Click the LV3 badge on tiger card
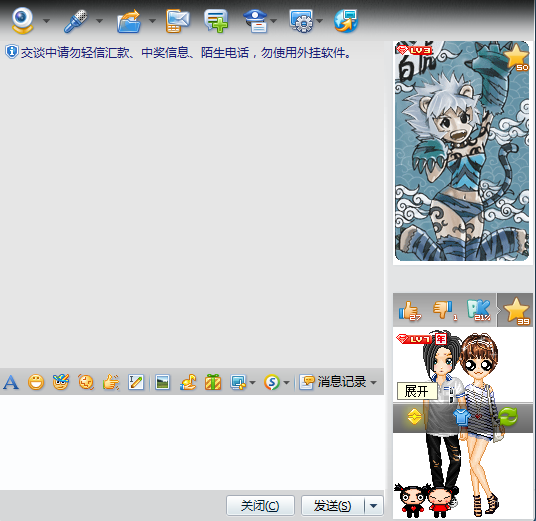 [x=415, y=51]
